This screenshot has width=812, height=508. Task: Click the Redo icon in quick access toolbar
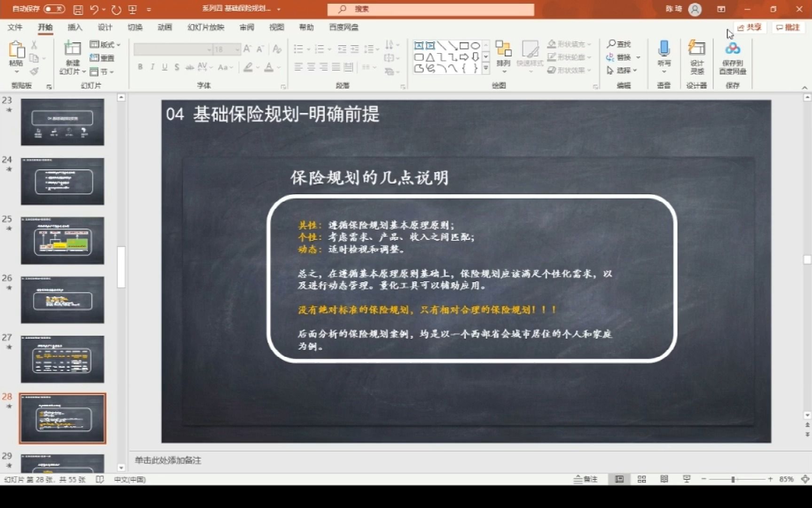coord(117,9)
